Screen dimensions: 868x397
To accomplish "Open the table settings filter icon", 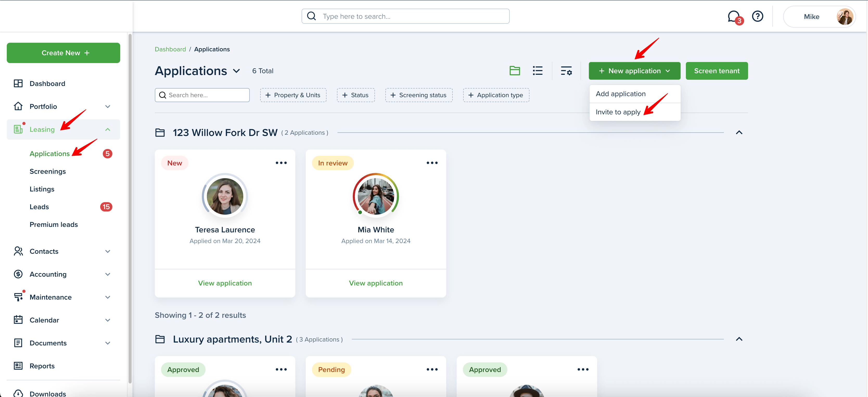I will (x=566, y=71).
